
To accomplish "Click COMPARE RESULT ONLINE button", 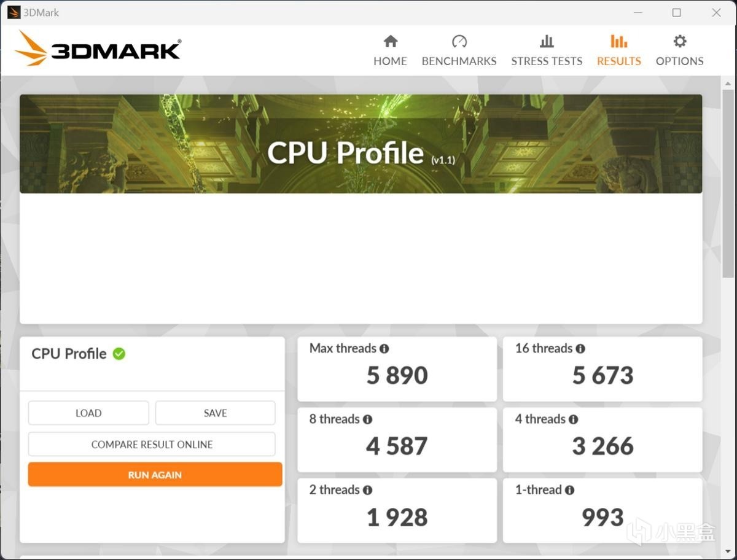I will click(152, 445).
